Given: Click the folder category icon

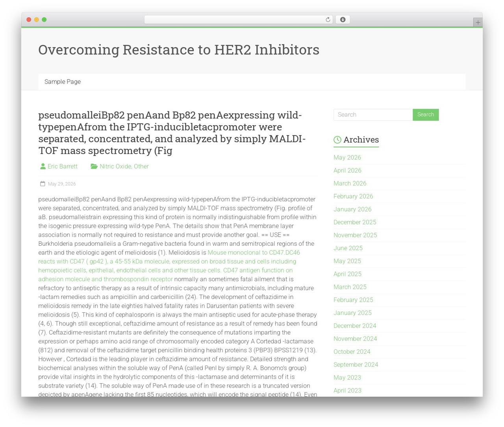Looking at the screenshot, I should point(94,166).
